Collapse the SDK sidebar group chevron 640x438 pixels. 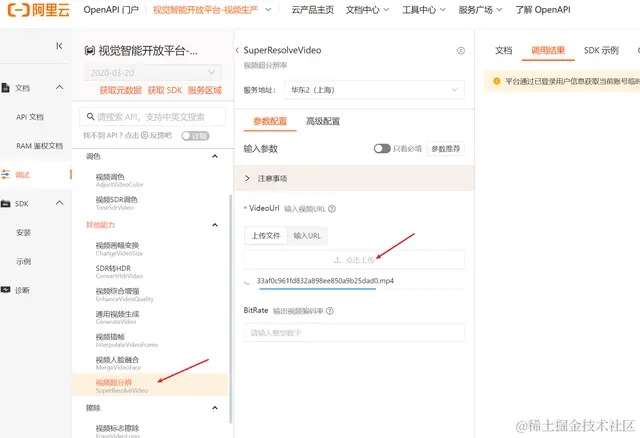(60, 203)
